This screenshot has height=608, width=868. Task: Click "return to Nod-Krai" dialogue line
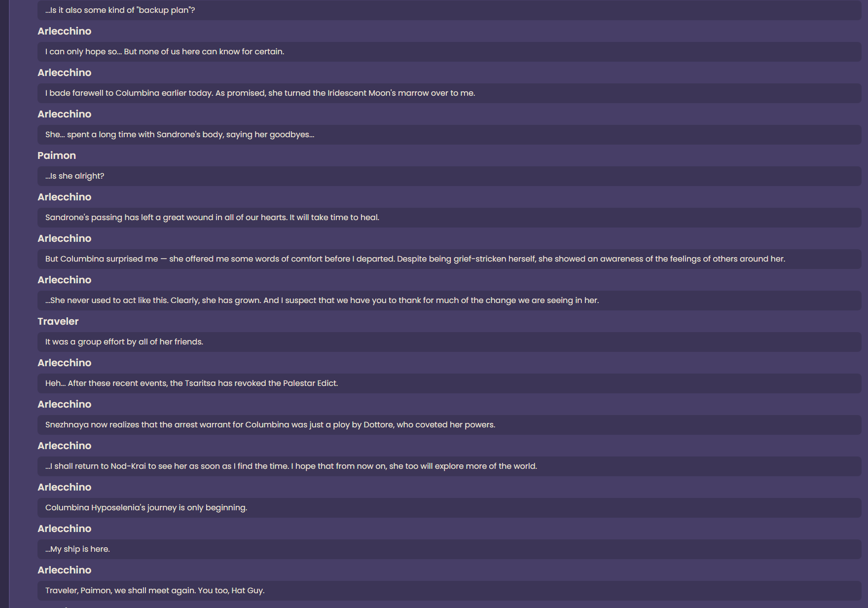tap(449, 466)
